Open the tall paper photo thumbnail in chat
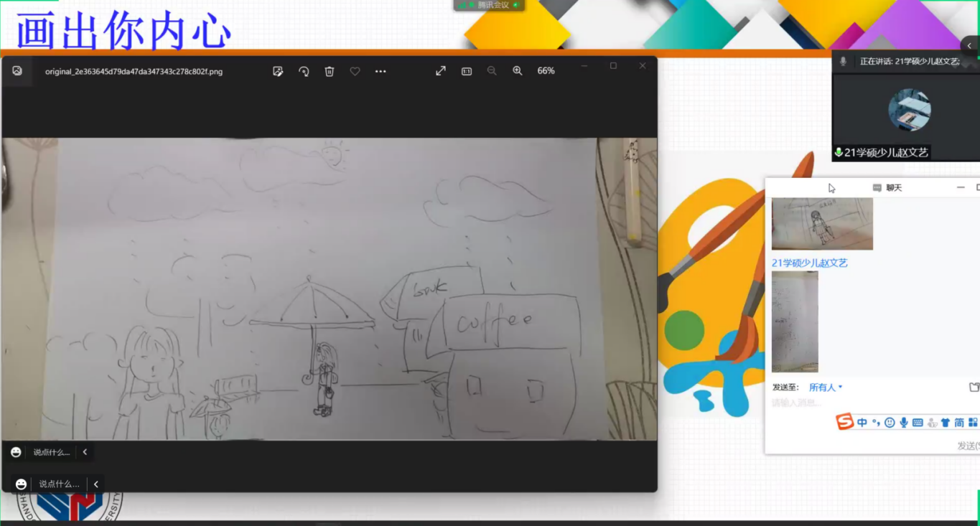Screen dimensions: 980x526 [795, 321]
